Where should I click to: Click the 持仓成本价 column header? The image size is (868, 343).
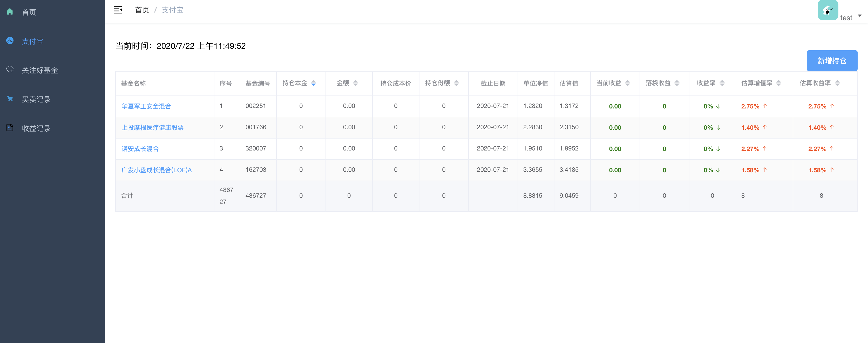[396, 83]
